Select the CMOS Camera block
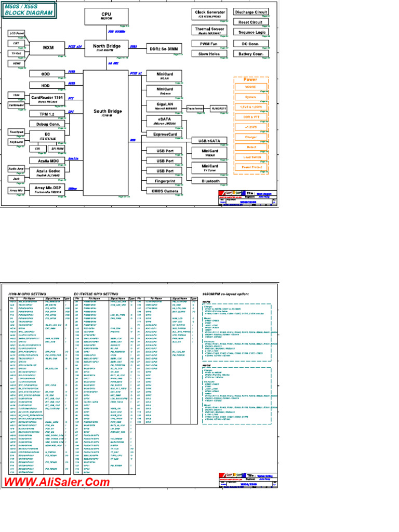This screenshot has width=399, height=532. (164, 191)
